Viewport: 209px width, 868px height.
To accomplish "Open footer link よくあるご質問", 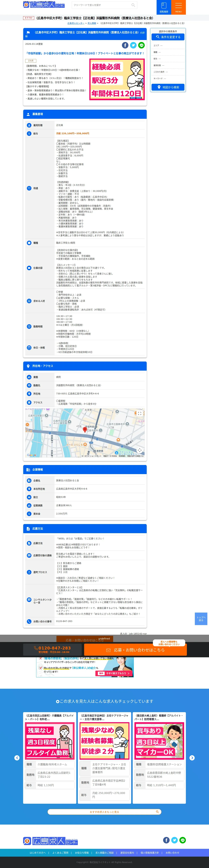I will 60,853.
